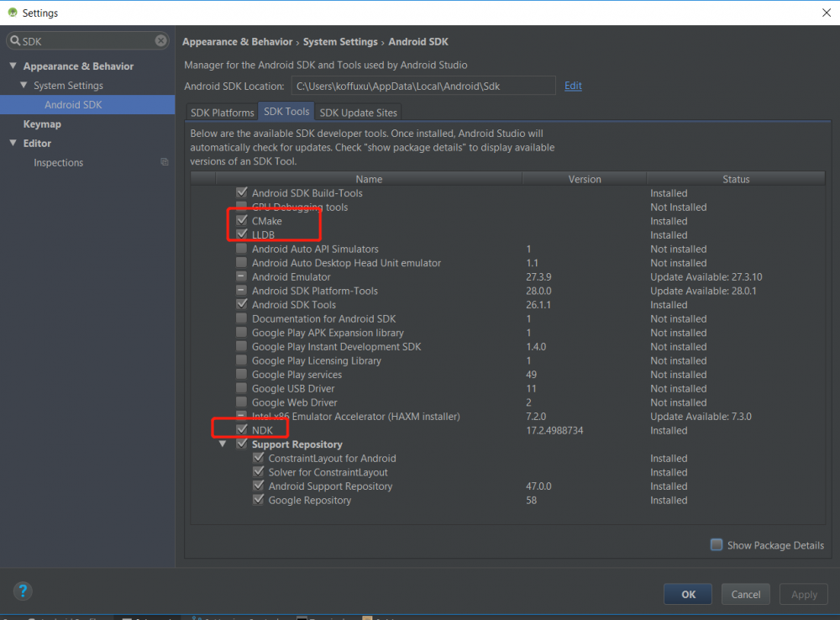Check Google Play services checkbox
Image resolution: width=840 pixels, height=620 pixels.
click(x=242, y=374)
